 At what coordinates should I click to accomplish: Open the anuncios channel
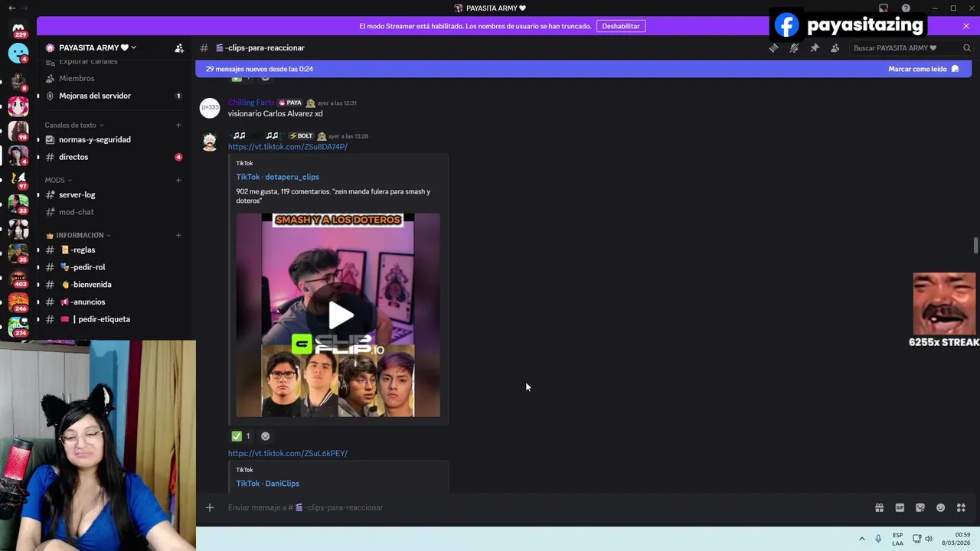(83, 302)
